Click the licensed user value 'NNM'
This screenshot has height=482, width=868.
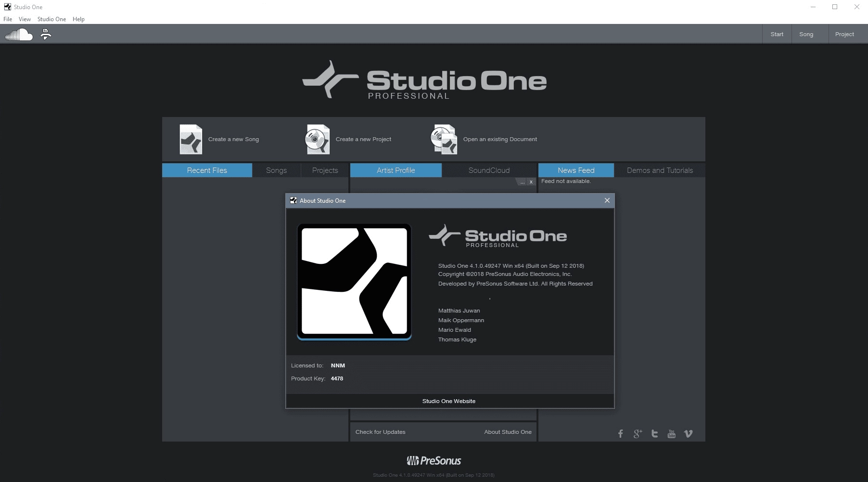pos(338,365)
